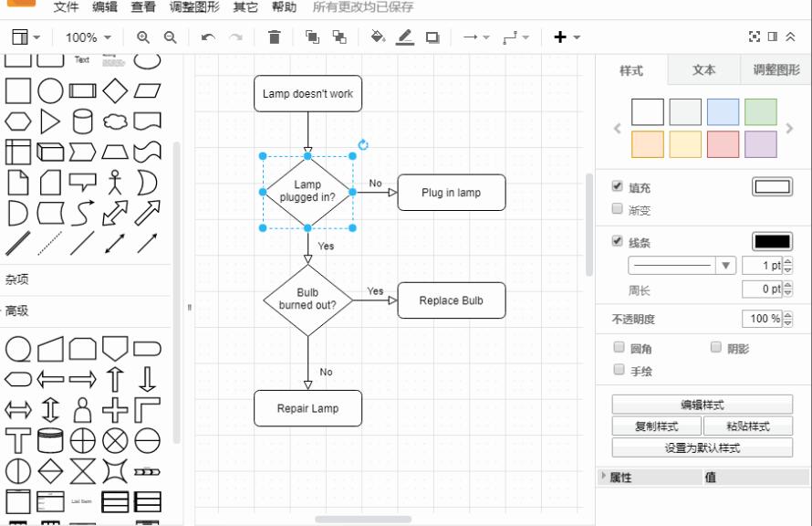
Task: Toggle the format panel icon
Action: point(773,37)
